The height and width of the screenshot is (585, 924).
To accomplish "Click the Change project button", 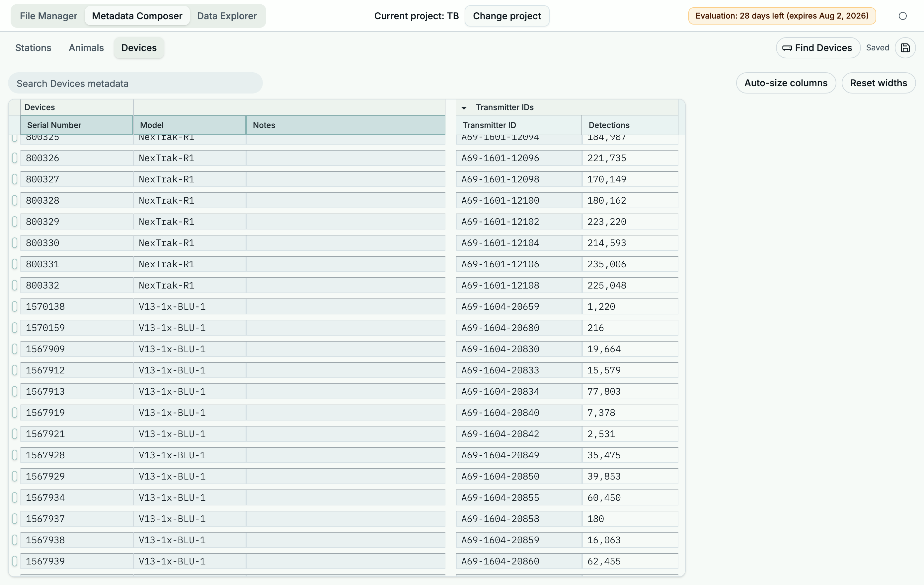I will [506, 16].
